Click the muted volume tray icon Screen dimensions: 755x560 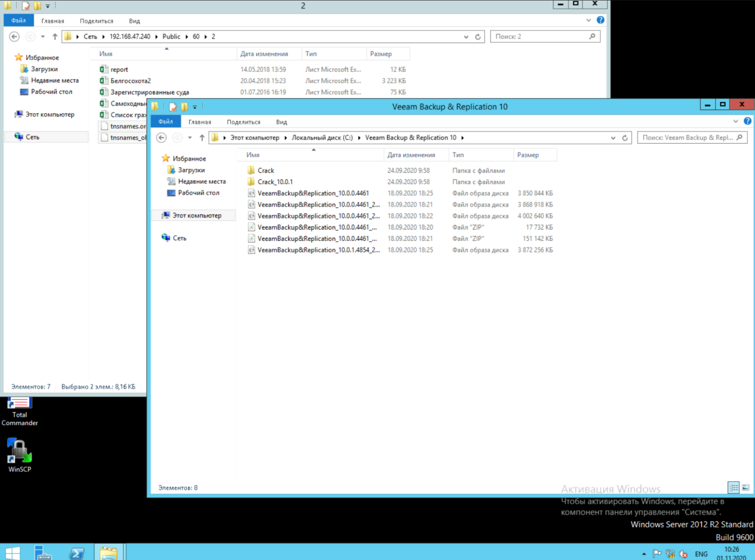pos(683,554)
